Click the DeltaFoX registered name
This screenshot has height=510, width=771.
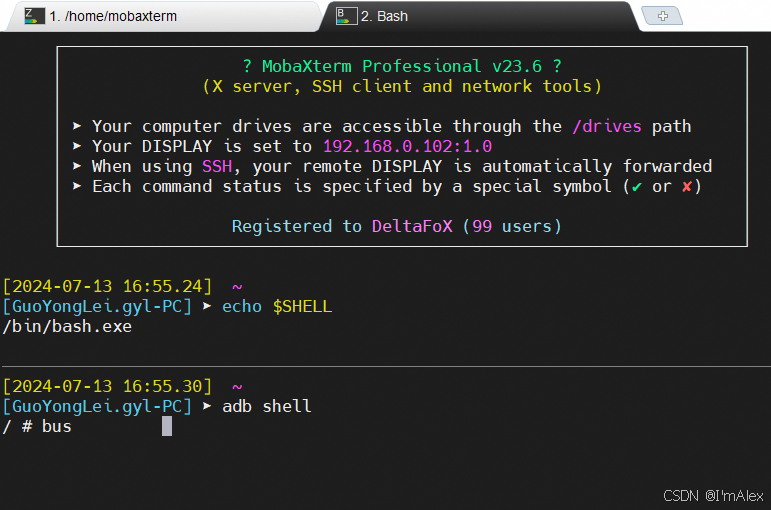click(412, 226)
